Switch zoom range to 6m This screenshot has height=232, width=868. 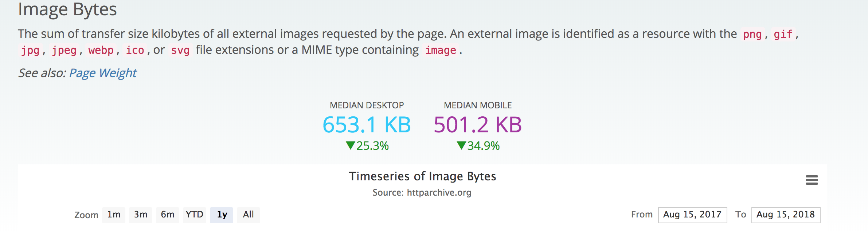click(168, 215)
